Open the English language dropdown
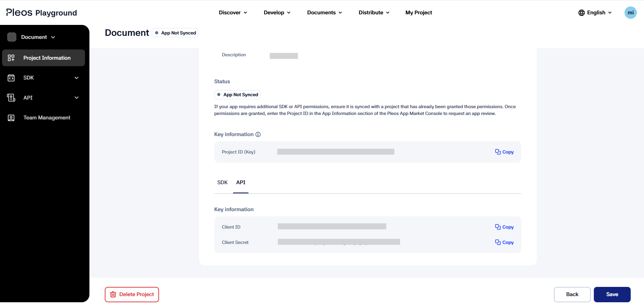The image size is (644, 306). [x=595, y=13]
